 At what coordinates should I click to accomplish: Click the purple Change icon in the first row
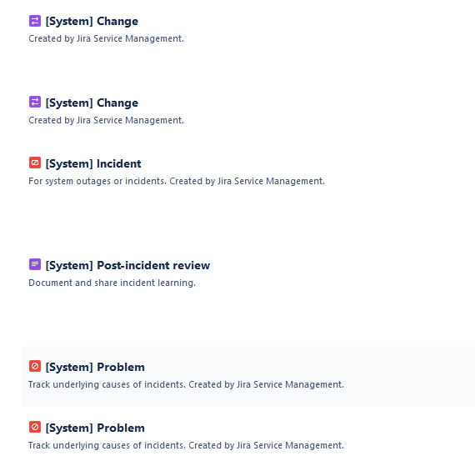click(35, 21)
